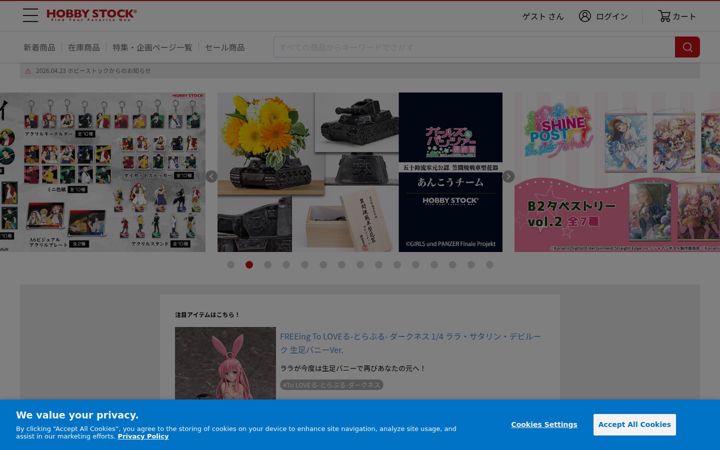
Task: Click the #To LOVEる-とらぶる-ダークネス tag
Action: coord(332,385)
